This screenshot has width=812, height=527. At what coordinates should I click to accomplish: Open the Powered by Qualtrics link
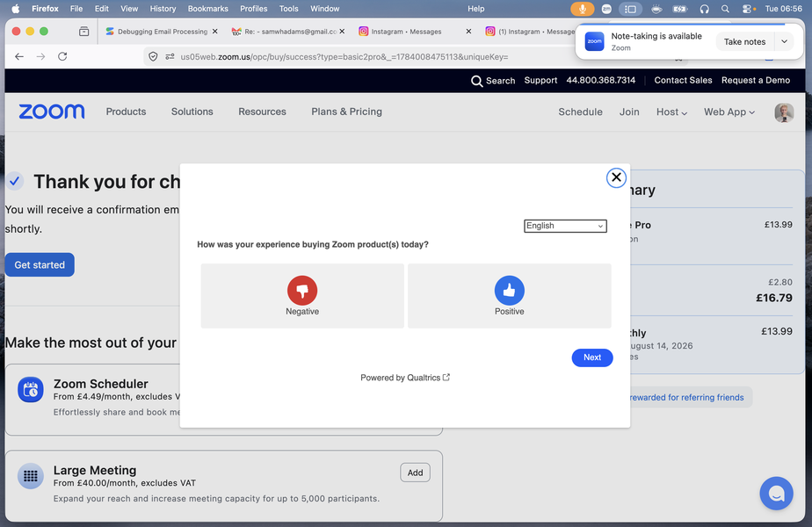pyautogui.click(x=405, y=378)
